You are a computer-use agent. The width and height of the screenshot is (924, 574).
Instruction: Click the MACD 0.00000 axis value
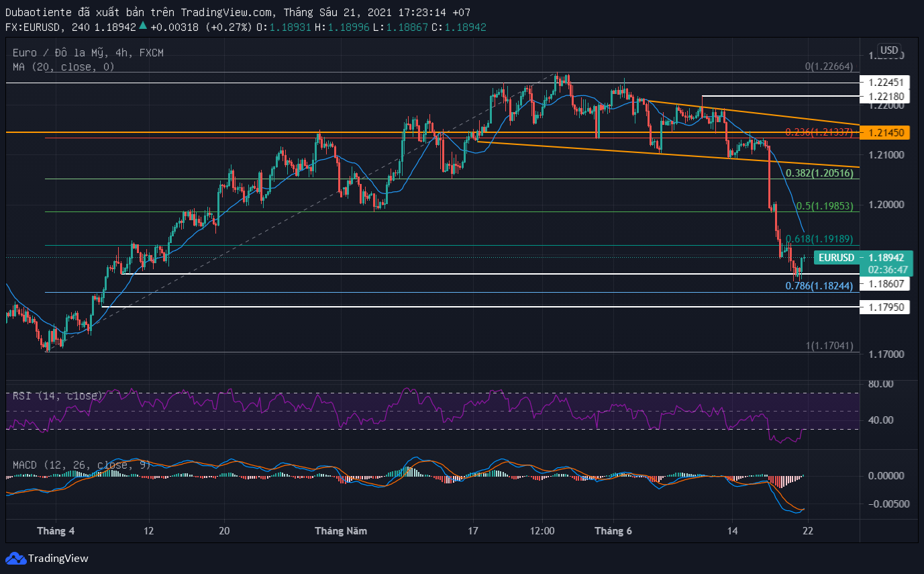886,475
